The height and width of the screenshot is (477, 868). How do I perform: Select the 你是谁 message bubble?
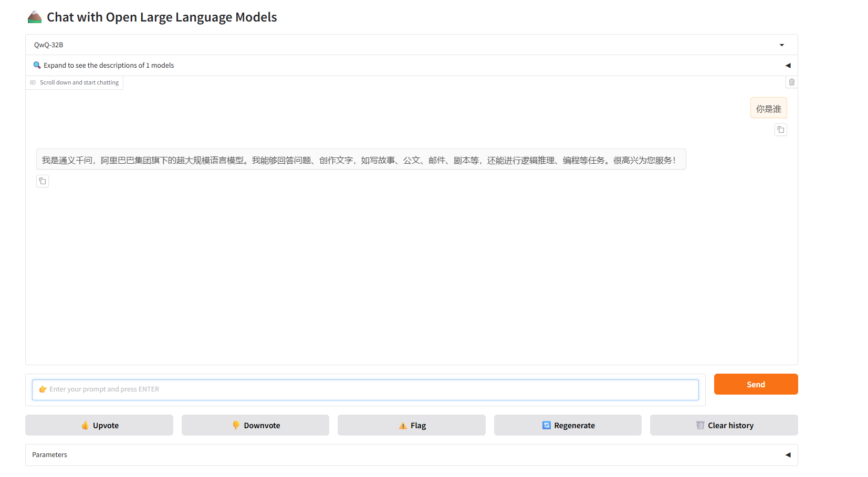768,108
